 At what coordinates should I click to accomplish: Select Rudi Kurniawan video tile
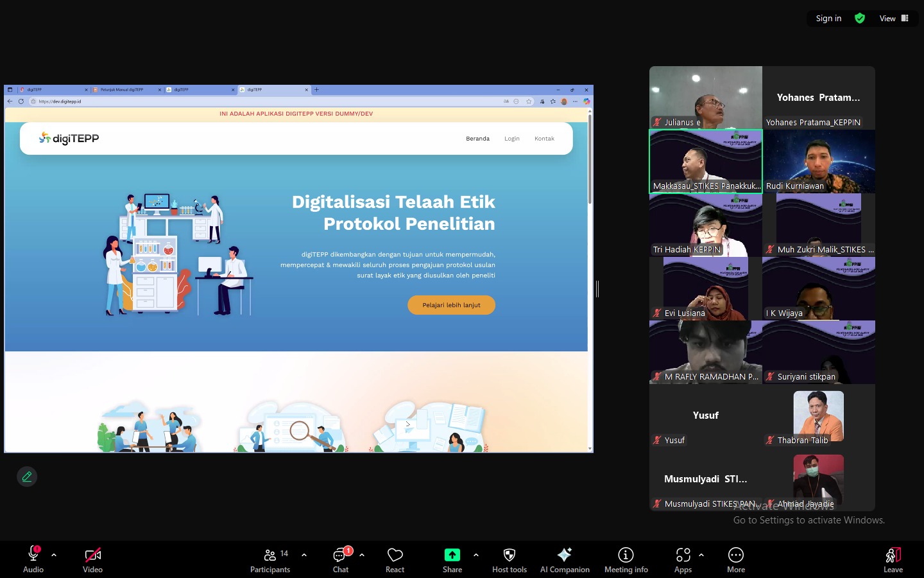pos(819,161)
